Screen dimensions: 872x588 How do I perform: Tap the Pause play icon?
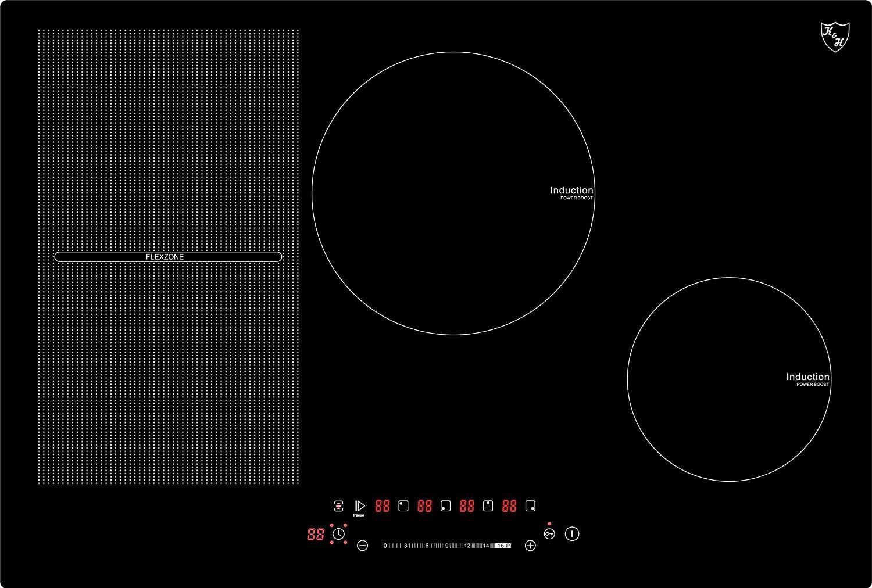point(359,506)
